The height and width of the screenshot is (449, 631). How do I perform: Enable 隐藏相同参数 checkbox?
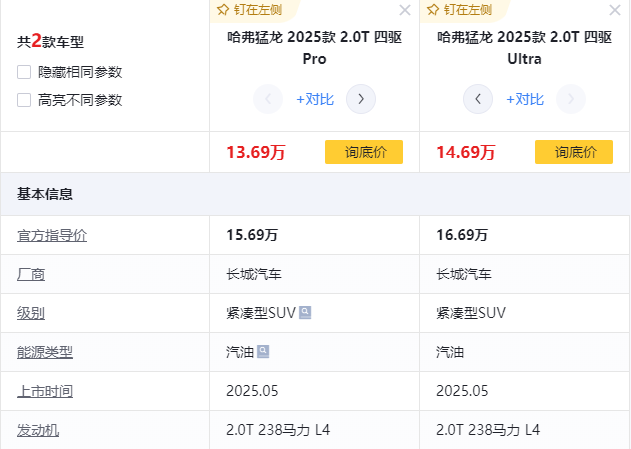coord(24,72)
